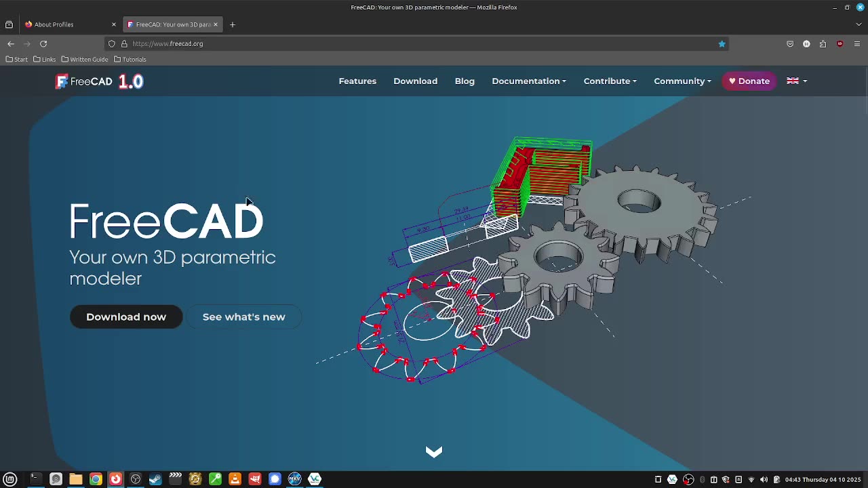The width and height of the screenshot is (868, 488).
Task: Open the Tutorials bookmarks folder
Action: coord(130,59)
